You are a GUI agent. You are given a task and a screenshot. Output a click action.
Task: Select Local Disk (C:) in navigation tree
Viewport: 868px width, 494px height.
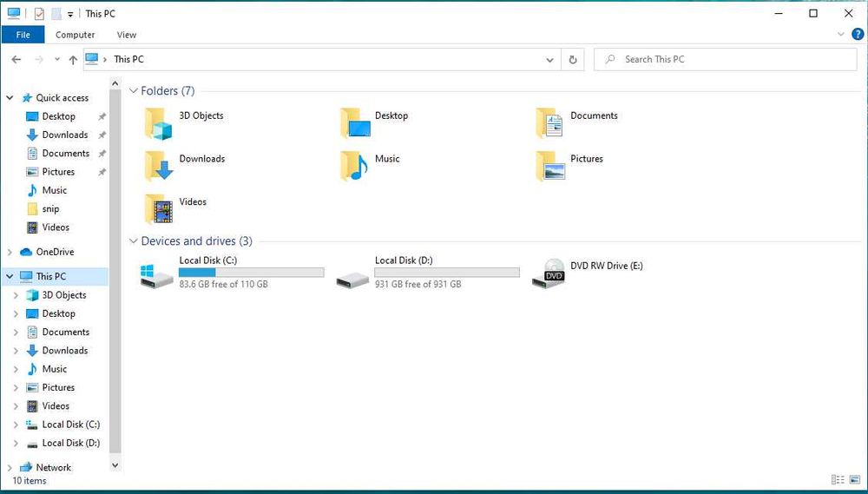click(x=63, y=425)
